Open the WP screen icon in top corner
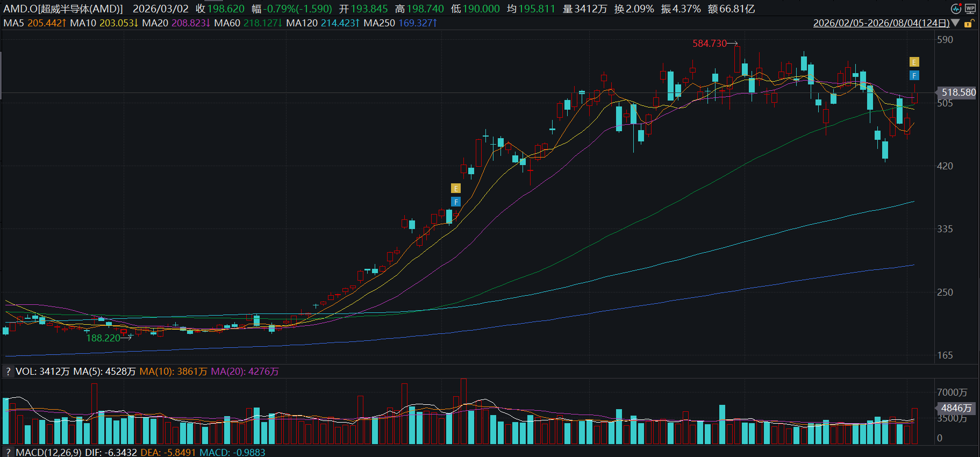The height and width of the screenshot is (457, 980). [970, 9]
